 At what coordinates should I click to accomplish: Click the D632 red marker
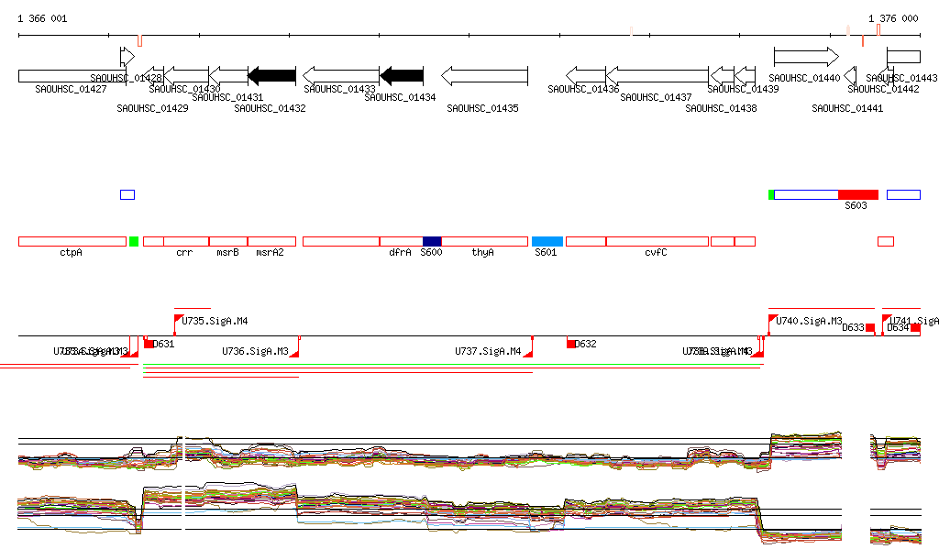pos(570,344)
